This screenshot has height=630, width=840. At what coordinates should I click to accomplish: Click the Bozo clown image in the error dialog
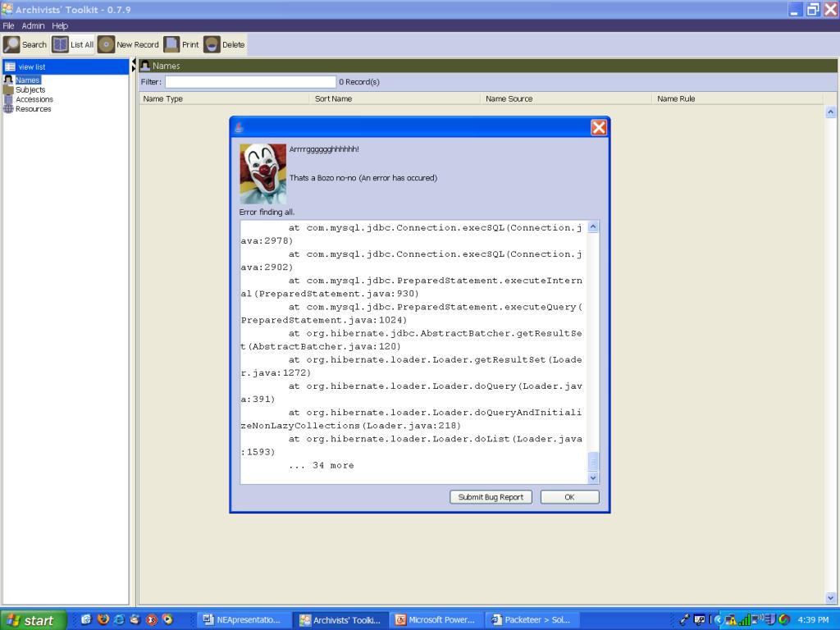click(x=262, y=173)
